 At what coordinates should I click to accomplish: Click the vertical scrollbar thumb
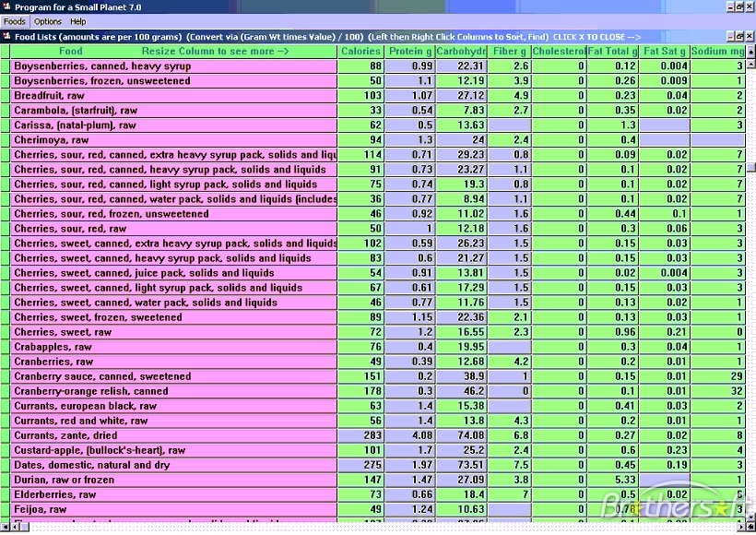pos(750,168)
